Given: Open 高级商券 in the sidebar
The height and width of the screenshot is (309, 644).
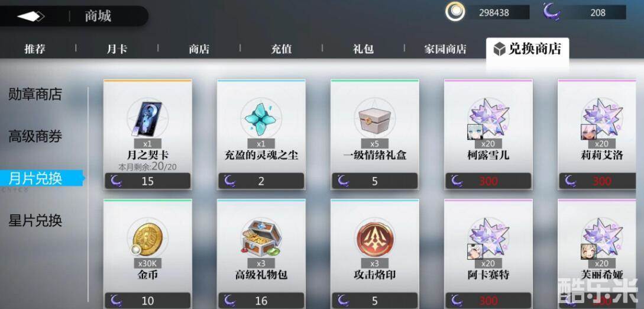Looking at the screenshot, I should [x=35, y=136].
